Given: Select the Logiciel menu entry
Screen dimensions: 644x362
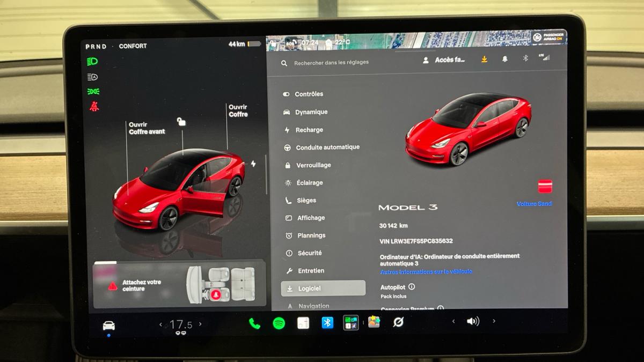Looking at the screenshot, I should click(323, 288).
